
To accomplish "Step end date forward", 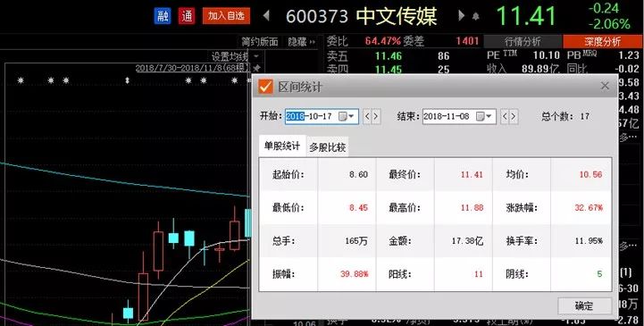I will pos(513,117).
